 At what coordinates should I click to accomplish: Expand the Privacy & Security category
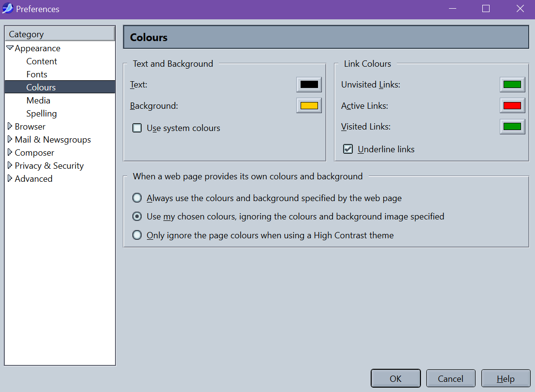point(10,166)
